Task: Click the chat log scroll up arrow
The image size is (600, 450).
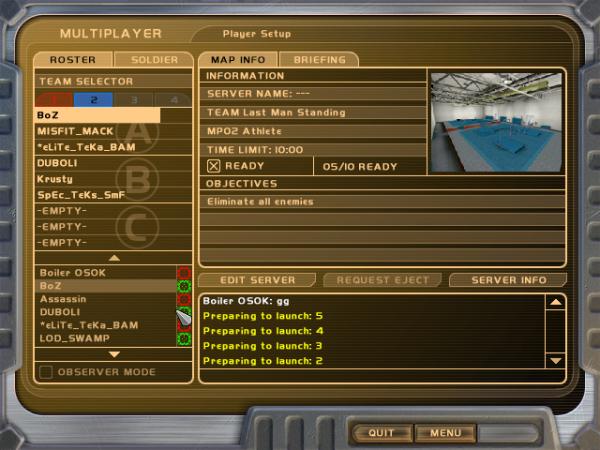Action: pyautogui.click(x=556, y=302)
